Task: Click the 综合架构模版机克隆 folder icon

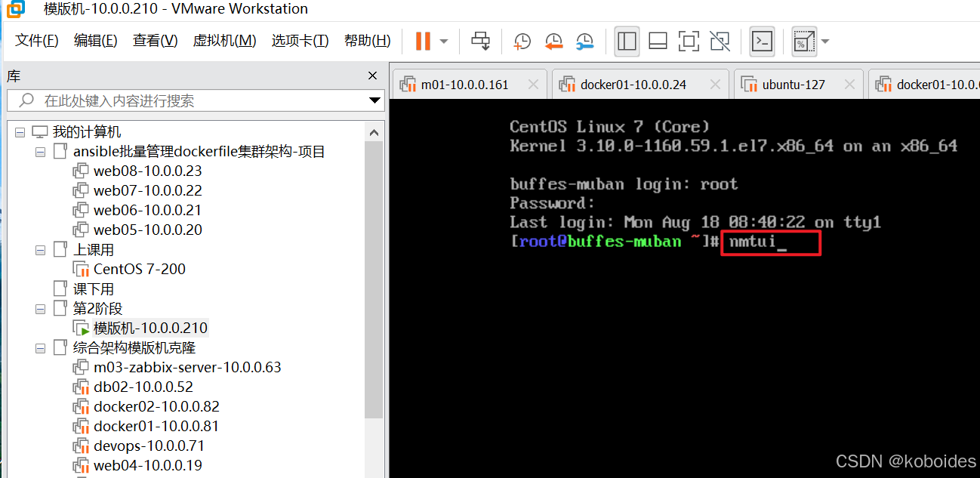Action: click(60, 348)
